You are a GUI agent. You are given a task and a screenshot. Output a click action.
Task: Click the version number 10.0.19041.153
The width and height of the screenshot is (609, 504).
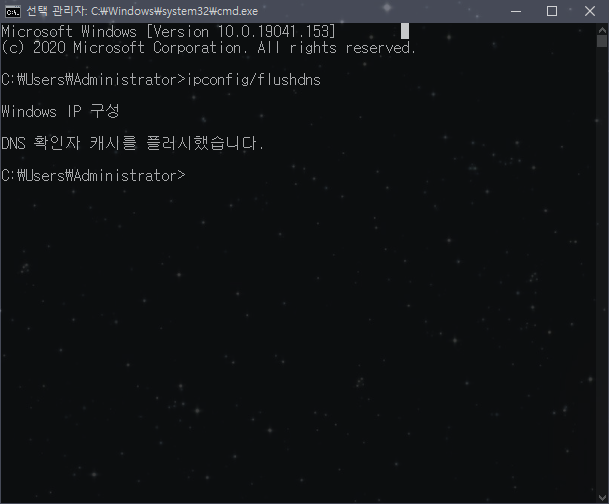pos(273,31)
